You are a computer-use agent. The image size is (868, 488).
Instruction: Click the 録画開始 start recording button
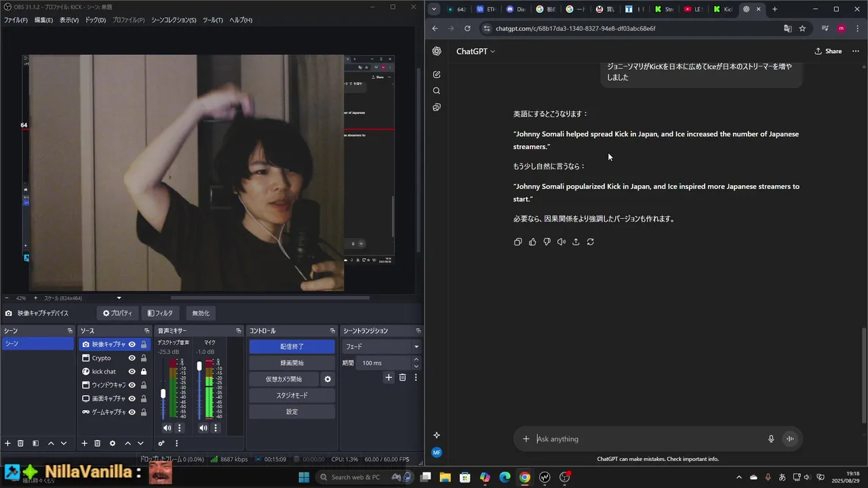(292, 363)
